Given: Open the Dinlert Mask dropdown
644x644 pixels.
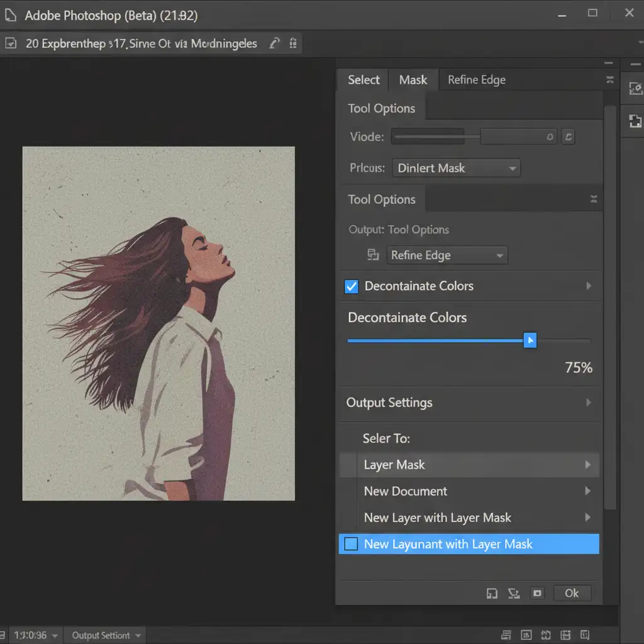Looking at the screenshot, I should [x=456, y=168].
